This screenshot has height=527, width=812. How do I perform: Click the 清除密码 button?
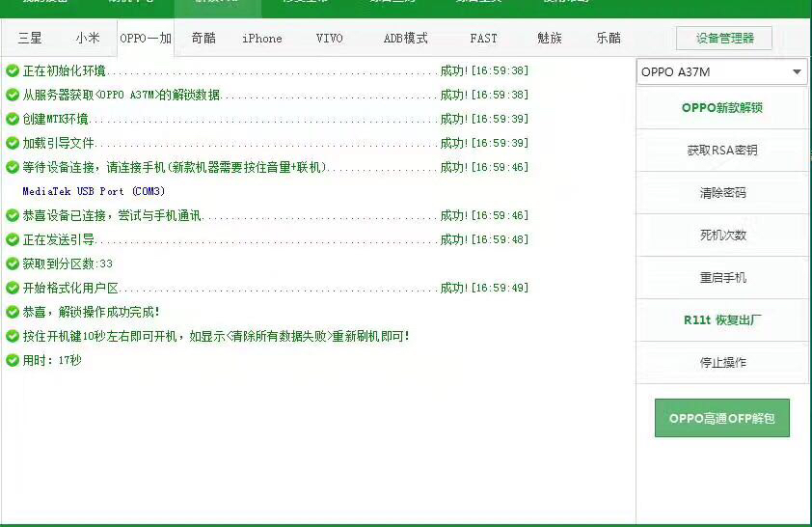click(722, 193)
